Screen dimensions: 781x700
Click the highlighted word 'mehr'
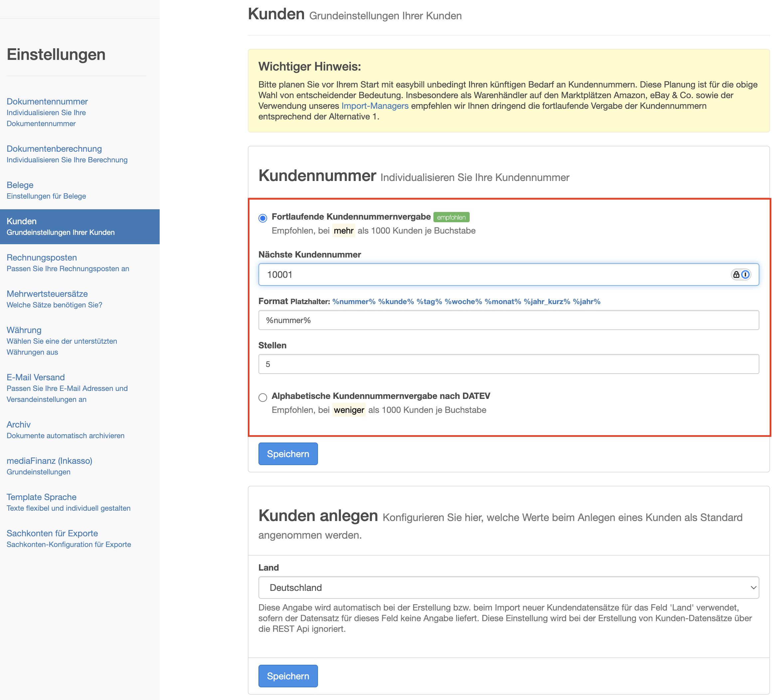point(343,230)
